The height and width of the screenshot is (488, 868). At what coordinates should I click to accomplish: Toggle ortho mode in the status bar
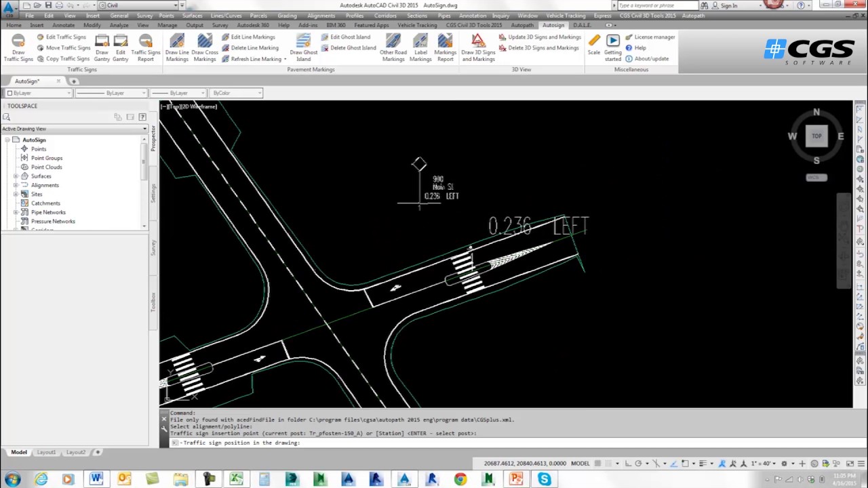click(627, 464)
